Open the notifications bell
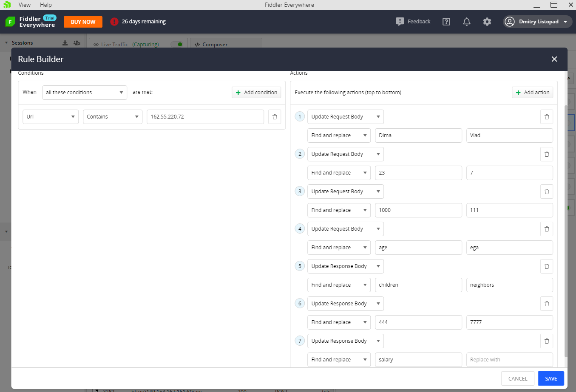Screen dimensions: 576x392 466,21
